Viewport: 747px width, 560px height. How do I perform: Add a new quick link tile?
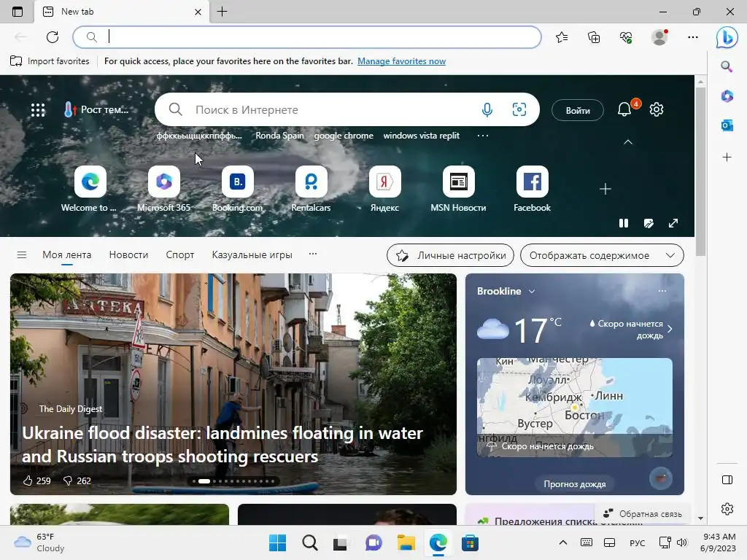605,189
